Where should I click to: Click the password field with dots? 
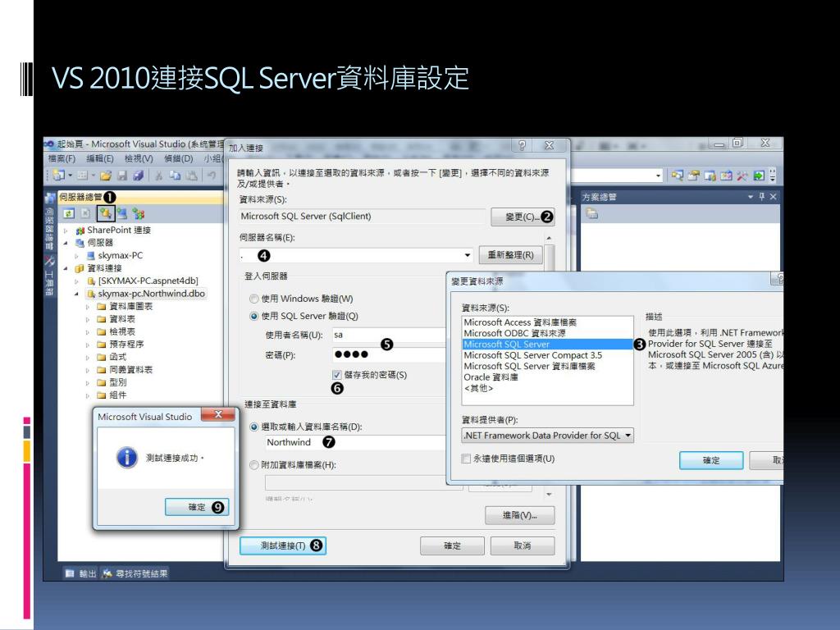point(389,354)
